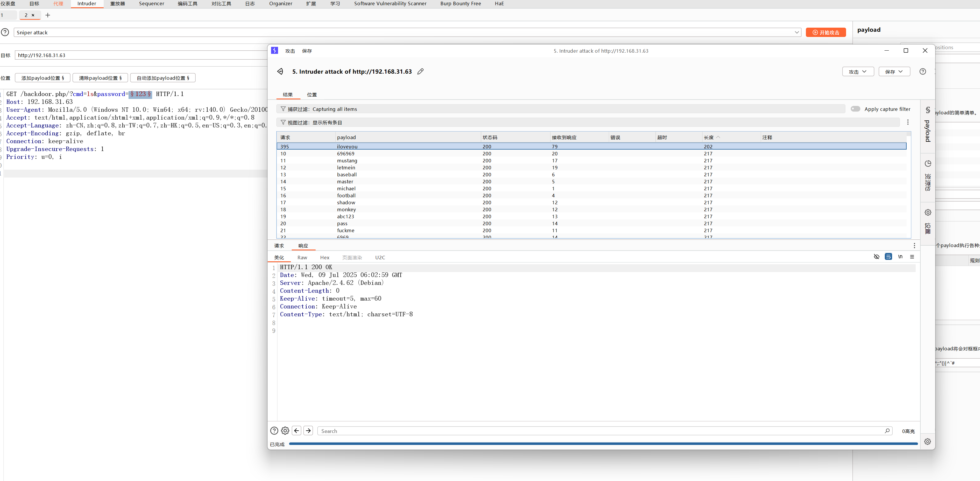This screenshot has height=481, width=980.
Task: Click target URL field http://192.168.31.63
Action: click(141, 55)
